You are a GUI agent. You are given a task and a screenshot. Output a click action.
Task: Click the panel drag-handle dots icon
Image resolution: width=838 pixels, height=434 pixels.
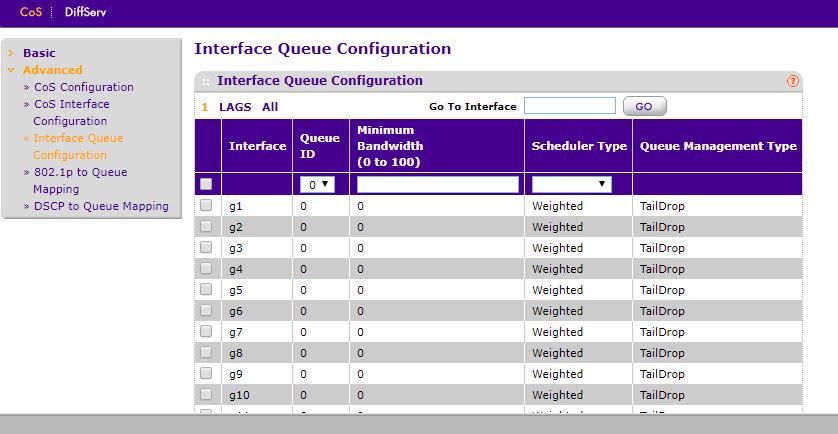pyautogui.click(x=206, y=82)
